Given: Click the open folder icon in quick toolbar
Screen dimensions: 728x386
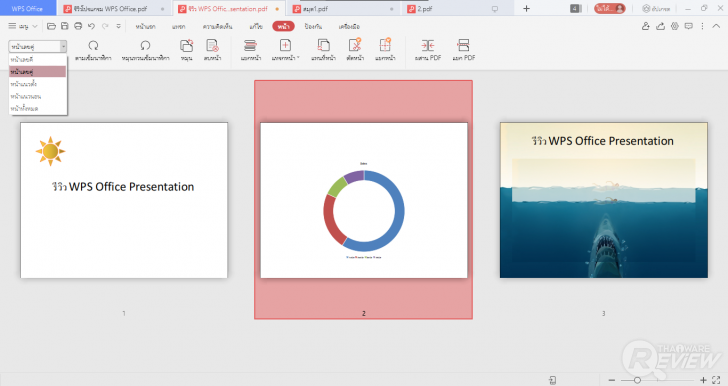Looking at the screenshot, I should pyautogui.click(x=52, y=26).
